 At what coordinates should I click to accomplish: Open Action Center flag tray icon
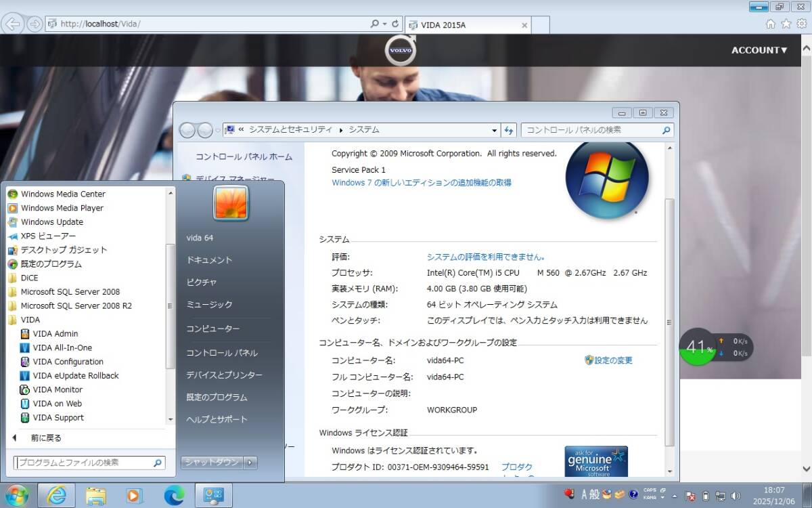[x=689, y=496]
